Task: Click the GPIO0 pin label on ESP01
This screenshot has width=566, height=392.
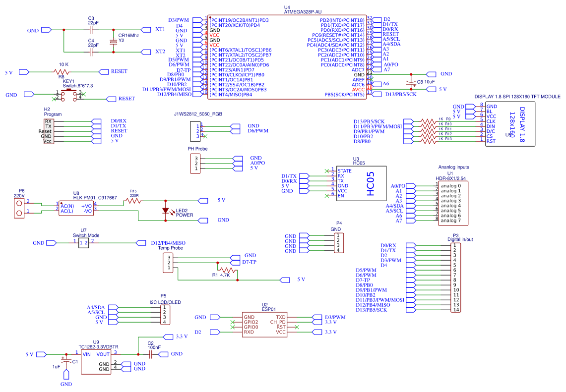Action: (251, 327)
